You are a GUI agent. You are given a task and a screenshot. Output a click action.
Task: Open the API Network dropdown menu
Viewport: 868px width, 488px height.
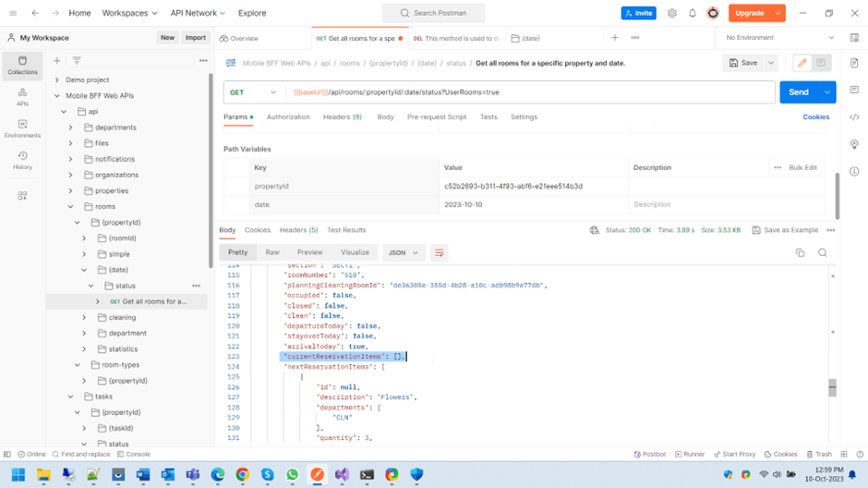pos(198,13)
